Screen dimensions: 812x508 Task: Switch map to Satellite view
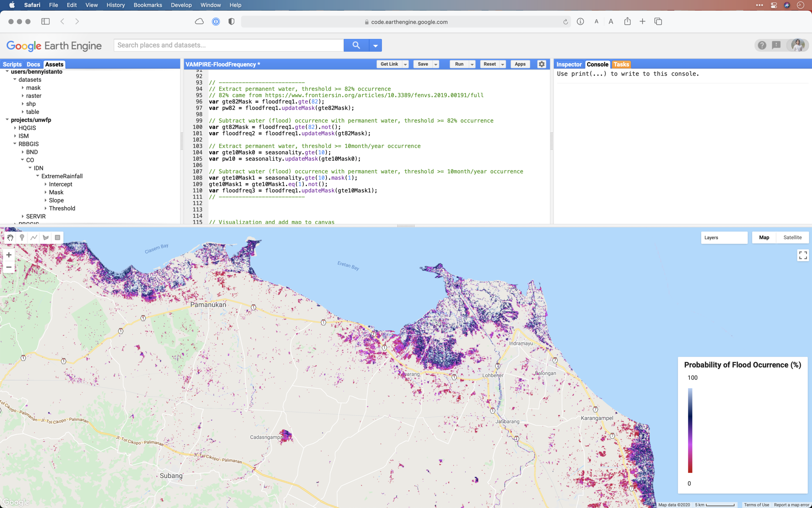[792, 238]
